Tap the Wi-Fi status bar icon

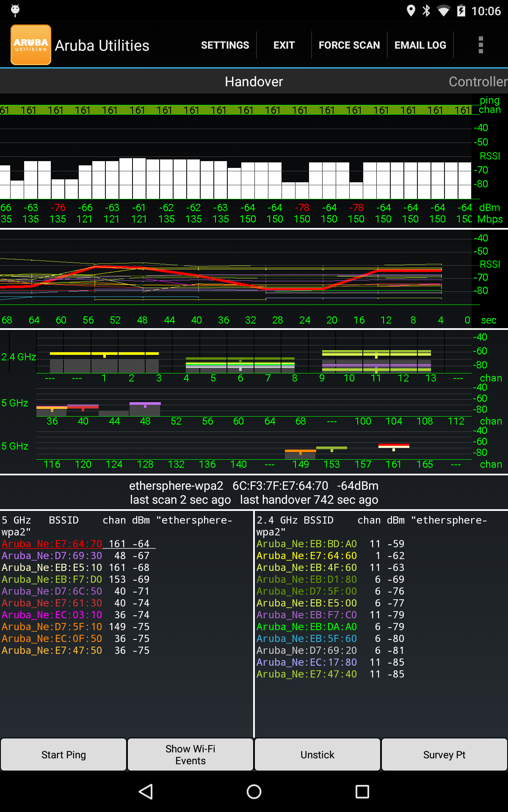point(443,11)
